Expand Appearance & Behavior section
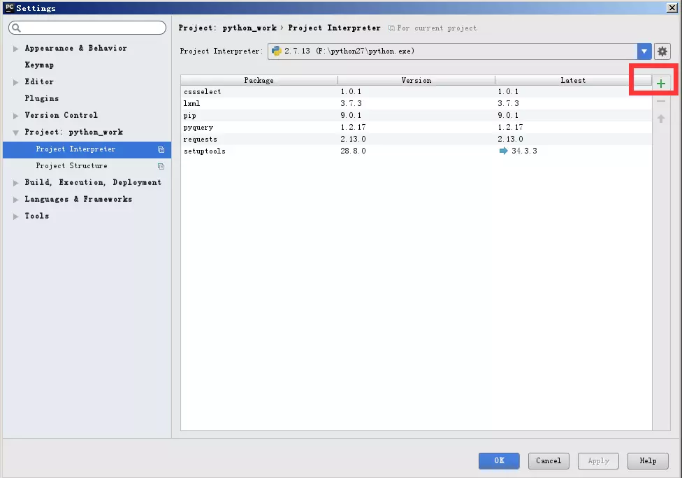 click(x=15, y=48)
